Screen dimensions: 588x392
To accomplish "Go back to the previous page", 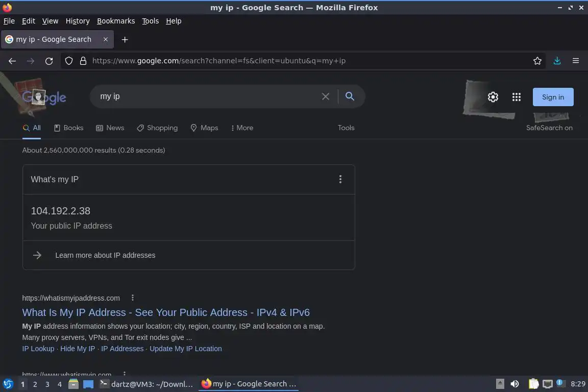I will pos(12,61).
